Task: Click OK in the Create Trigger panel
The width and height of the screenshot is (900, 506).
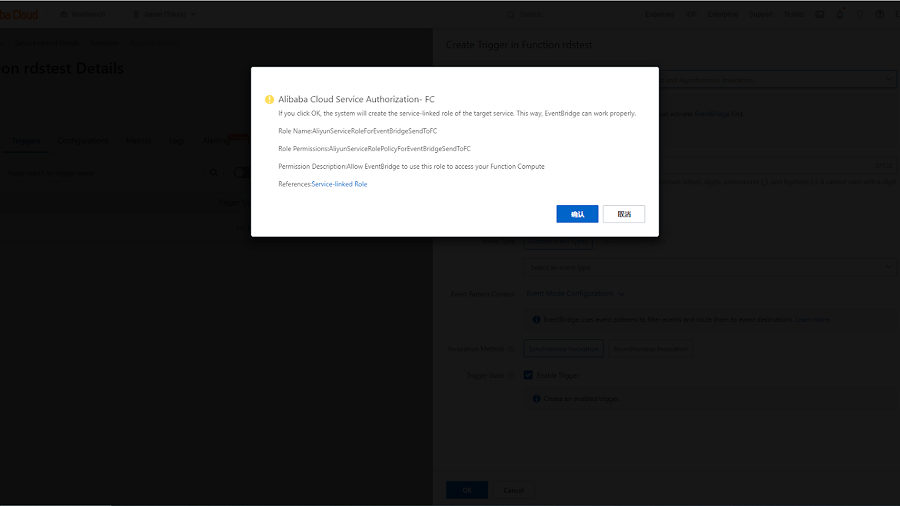Action: [467, 491]
